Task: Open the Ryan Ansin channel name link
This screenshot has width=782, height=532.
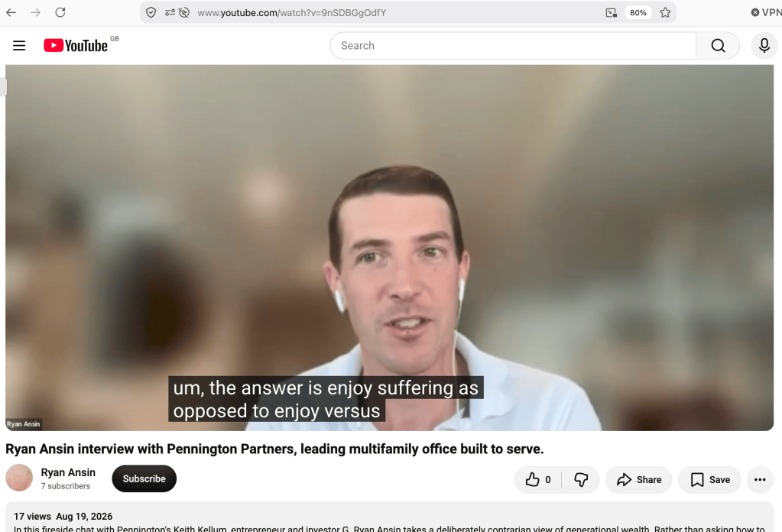Action: tap(68, 472)
